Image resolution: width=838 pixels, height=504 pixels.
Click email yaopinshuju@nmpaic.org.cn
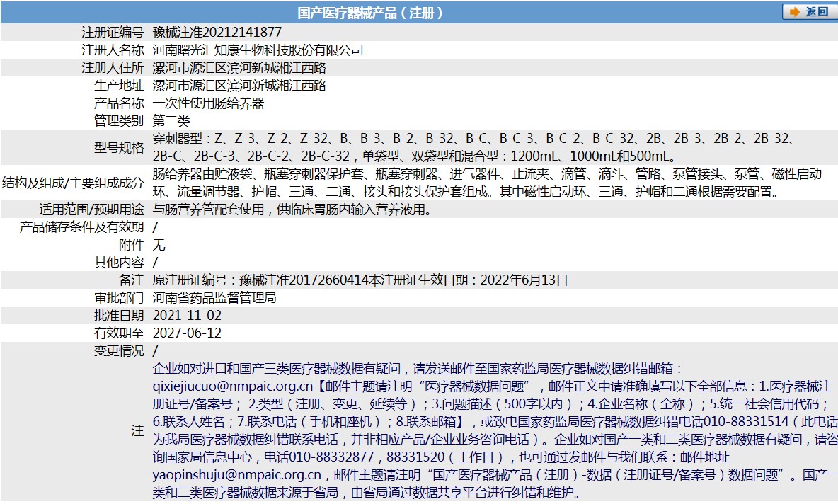pyautogui.click(x=237, y=474)
